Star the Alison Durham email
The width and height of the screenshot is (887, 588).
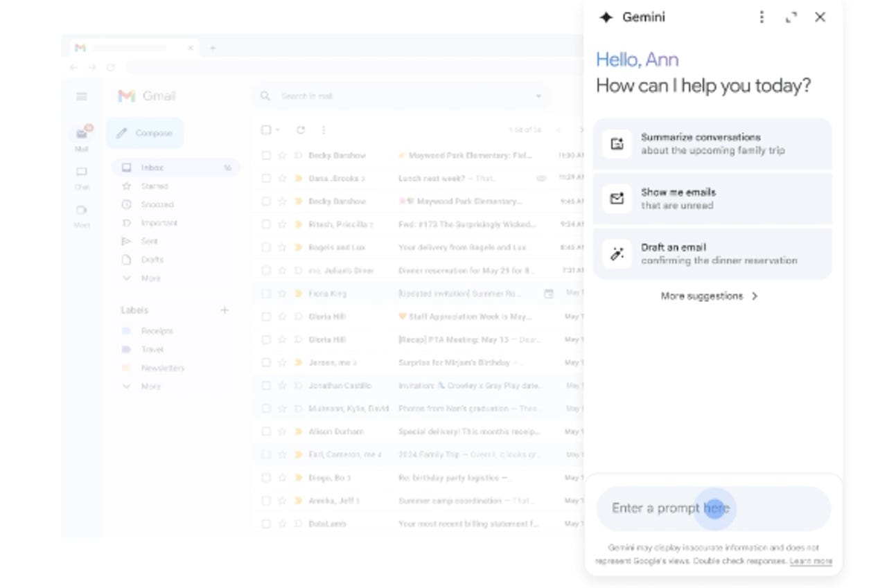282,431
